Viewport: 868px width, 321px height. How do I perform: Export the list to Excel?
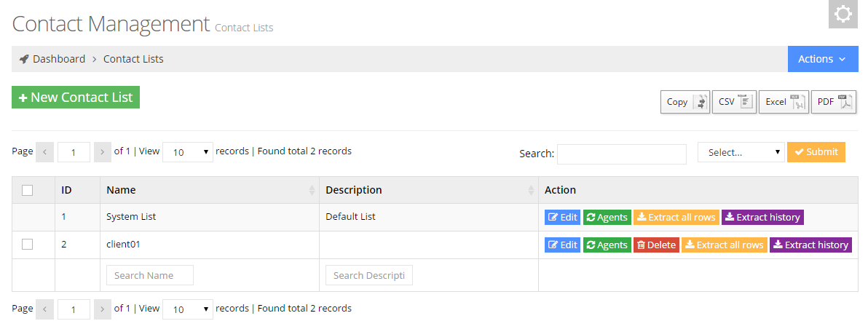click(783, 102)
